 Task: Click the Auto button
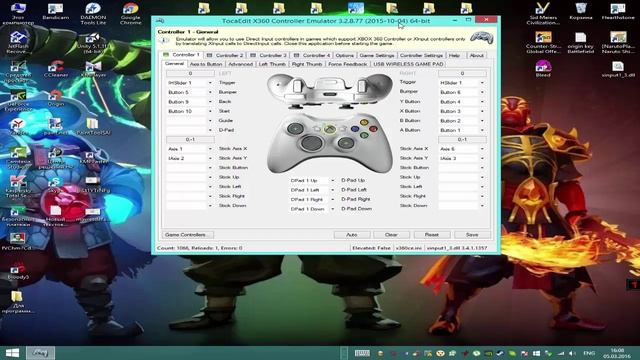[x=352, y=235]
